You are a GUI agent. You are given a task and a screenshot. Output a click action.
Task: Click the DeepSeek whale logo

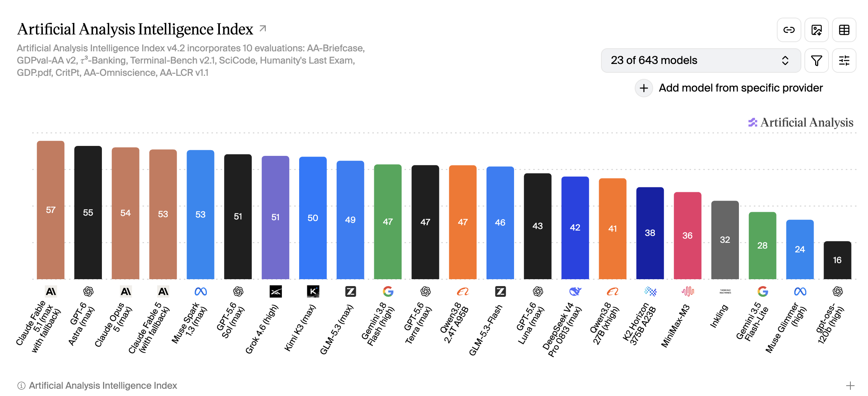point(575,291)
